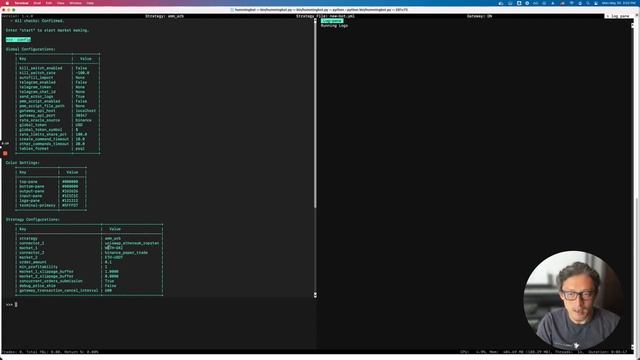Image resolution: width=640 pixels, height=360 pixels.
Task: Click the output-pane color row
Action: tap(51, 191)
